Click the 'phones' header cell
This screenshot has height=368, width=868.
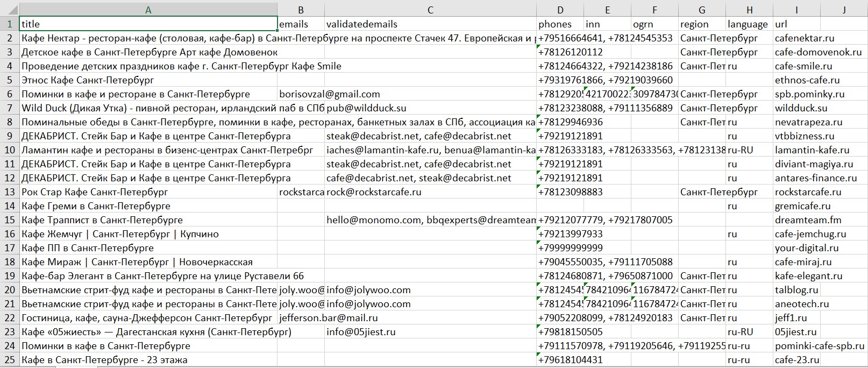point(560,24)
